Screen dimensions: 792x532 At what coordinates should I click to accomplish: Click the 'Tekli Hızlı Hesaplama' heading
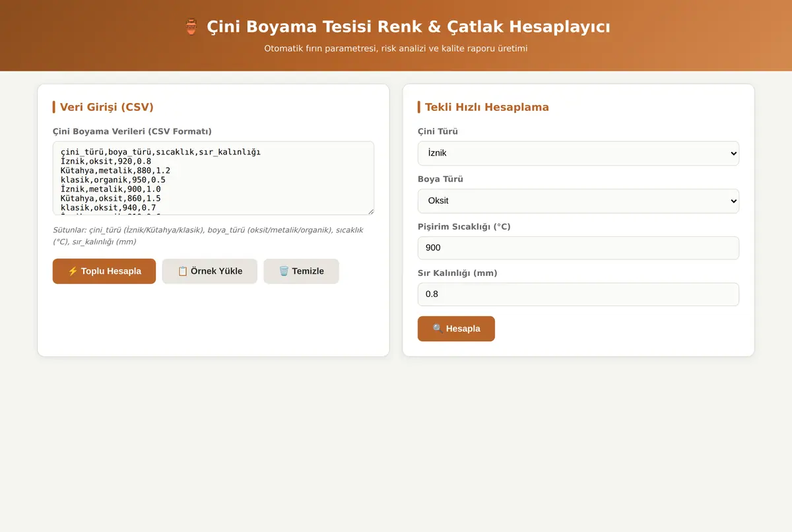click(486, 107)
